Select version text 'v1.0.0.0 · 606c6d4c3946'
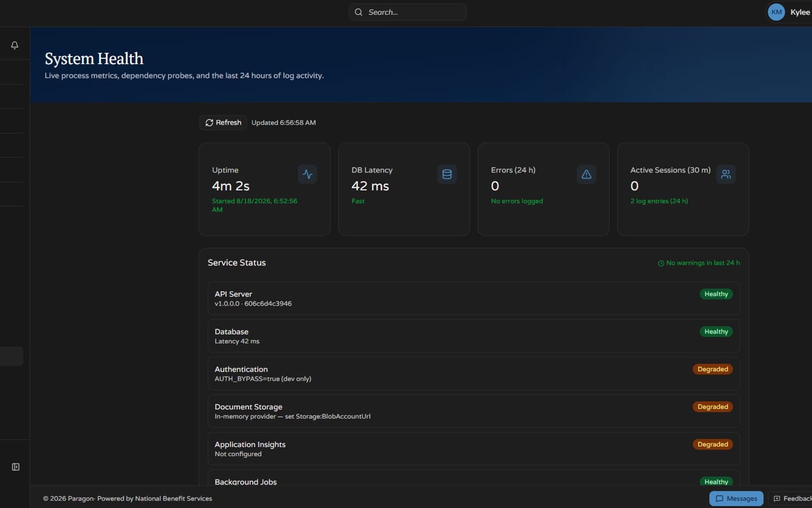 click(x=253, y=304)
